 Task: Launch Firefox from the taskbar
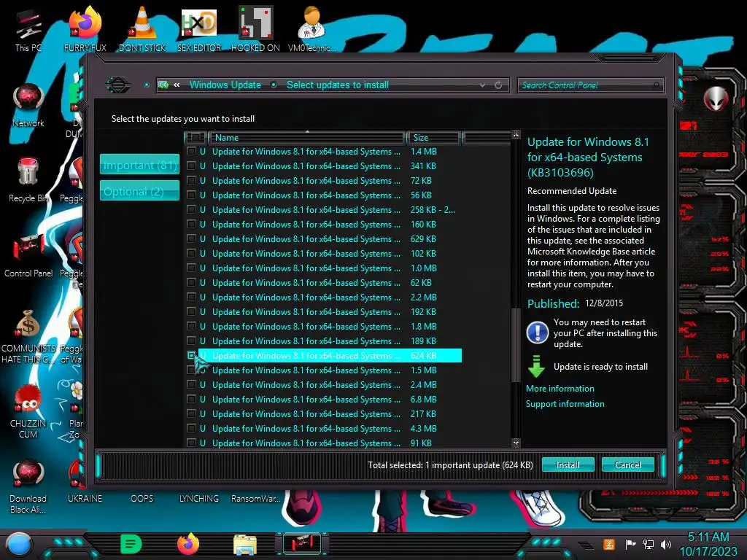pyautogui.click(x=188, y=543)
